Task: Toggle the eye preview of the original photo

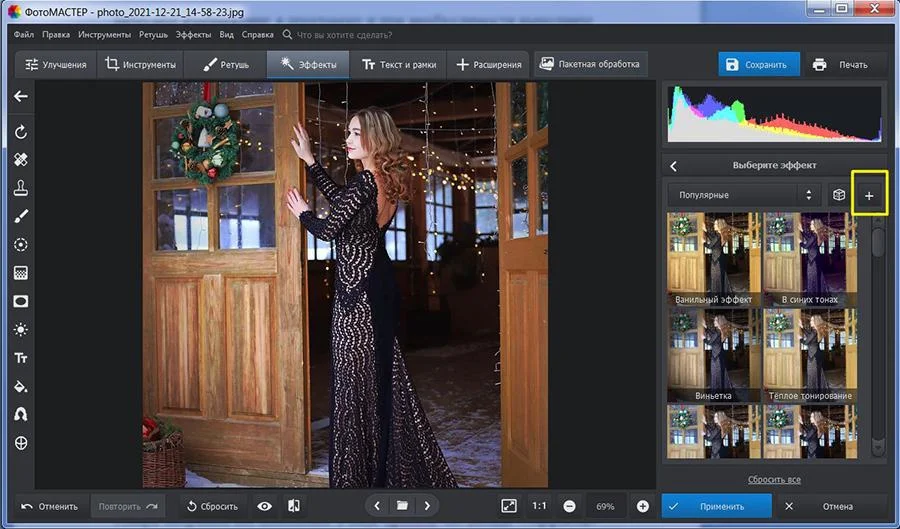Action: click(264, 507)
